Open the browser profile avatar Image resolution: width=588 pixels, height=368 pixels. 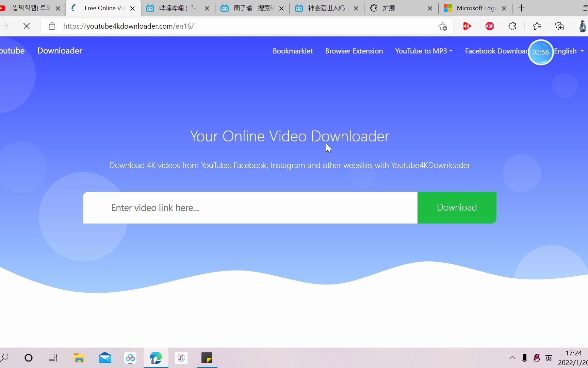[583, 26]
